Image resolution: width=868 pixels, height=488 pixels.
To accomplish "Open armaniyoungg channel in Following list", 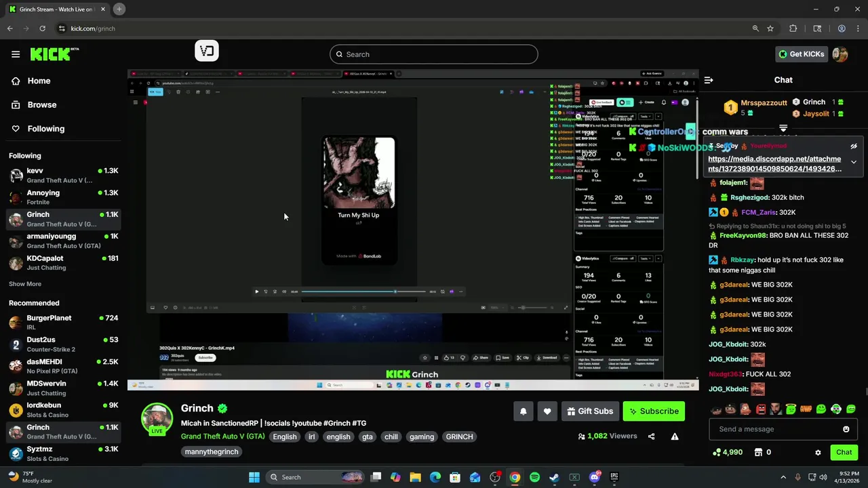I will pos(63,241).
